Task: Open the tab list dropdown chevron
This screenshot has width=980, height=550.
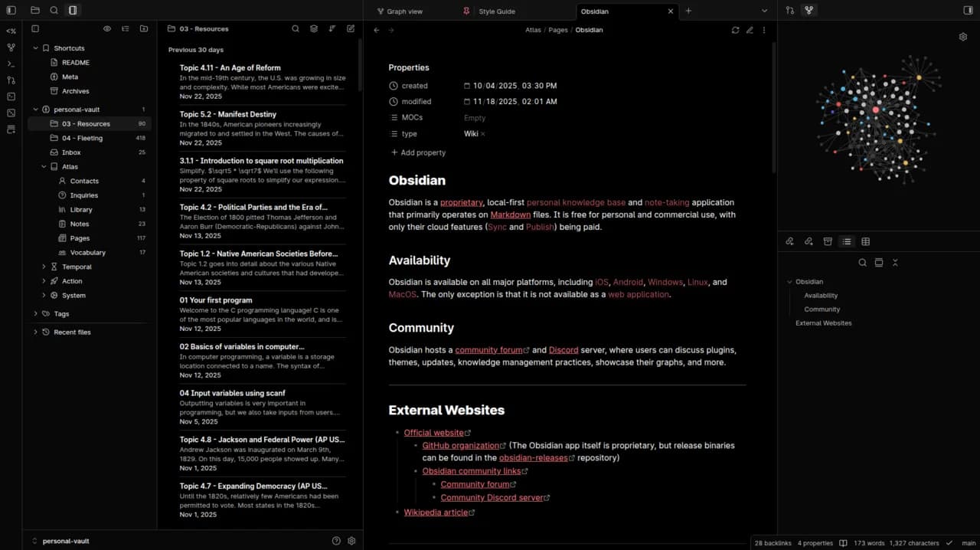Action: coord(764,11)
